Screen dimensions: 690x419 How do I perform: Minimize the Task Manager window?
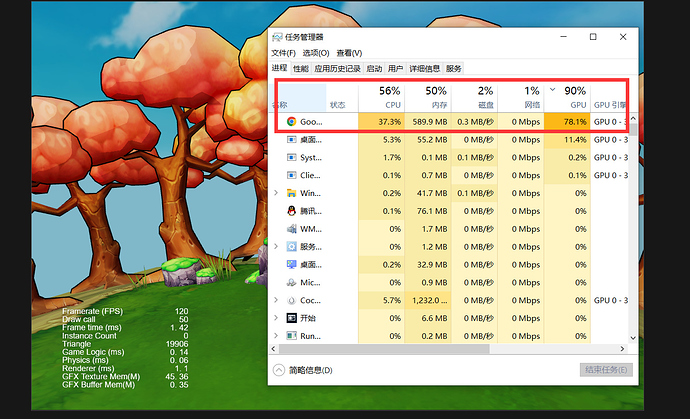click(x=564, y=37)
